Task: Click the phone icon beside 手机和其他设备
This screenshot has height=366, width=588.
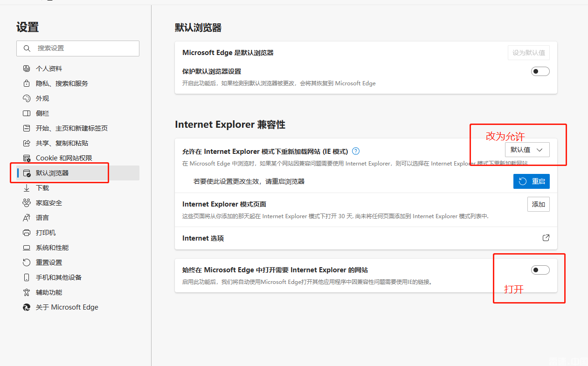Action: [x=27, y=277]
